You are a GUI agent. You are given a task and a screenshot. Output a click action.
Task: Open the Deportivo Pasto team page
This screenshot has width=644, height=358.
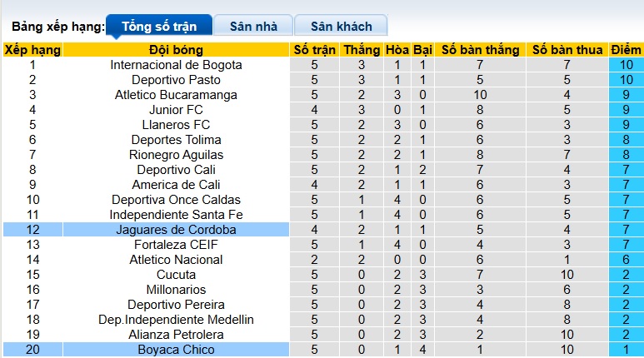pos(176,80)
